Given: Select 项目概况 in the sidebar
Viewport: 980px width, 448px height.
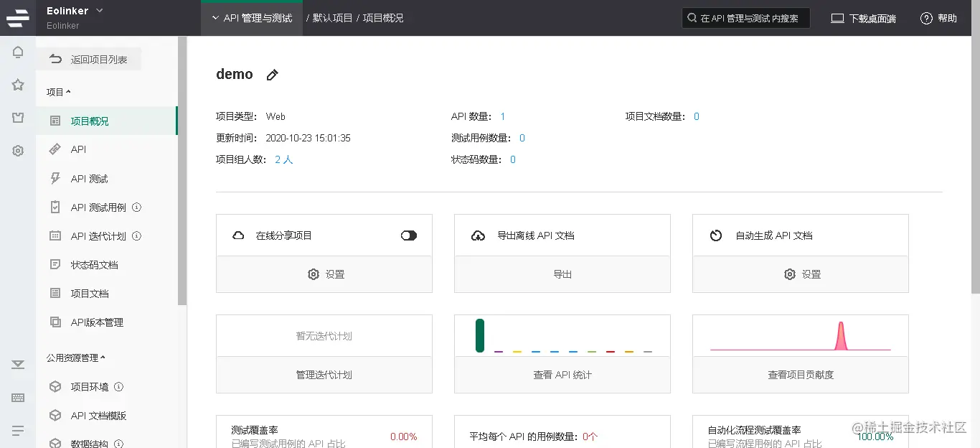Looking at the screenshot, I should (x=106, y=121).
